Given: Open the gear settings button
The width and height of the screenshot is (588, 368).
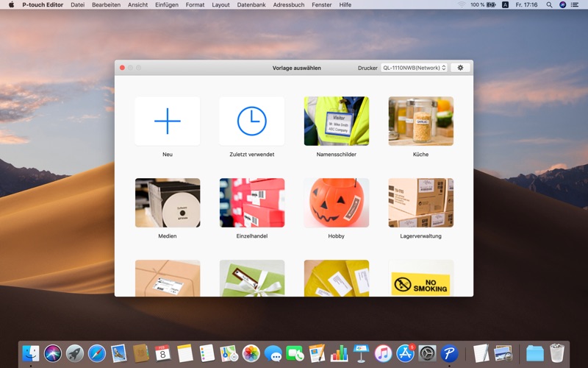Looking at the screenshot, I should coord(460,68).
